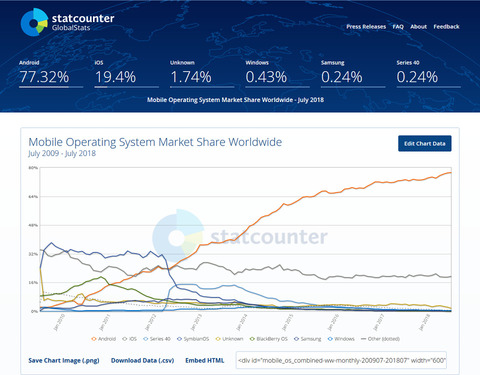Click the Jan 2014 axis label
This screenshot has height=375, width=480.
pos(241,322)
